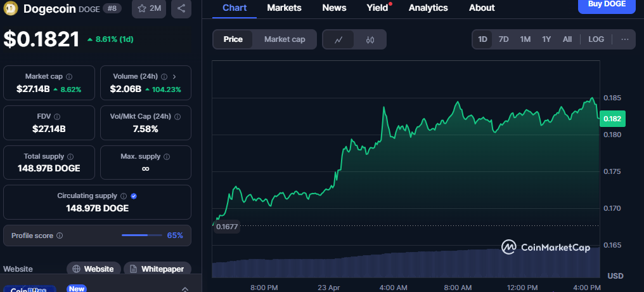Screen dimensions: 644x292
Task: Open the share icon button
Action: [181, 9]
